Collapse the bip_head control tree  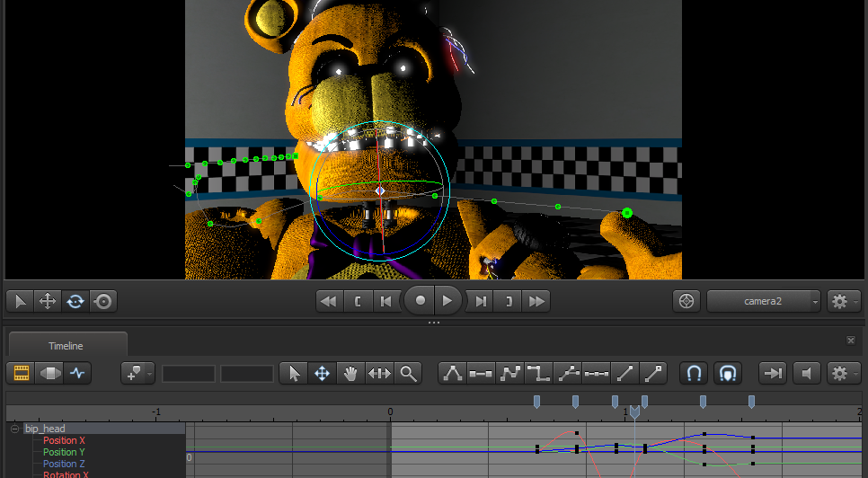click(x=15, y=429)
